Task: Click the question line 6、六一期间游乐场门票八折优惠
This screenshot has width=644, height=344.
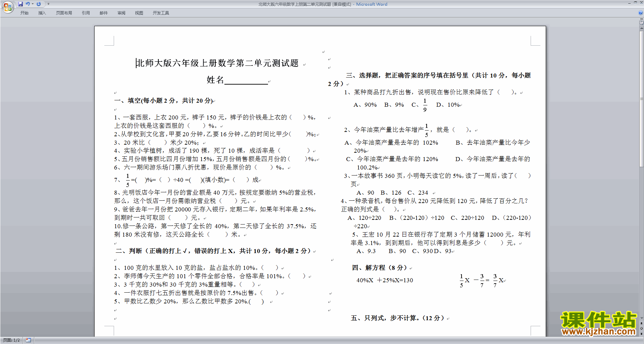Action: pyautogui.click(x=200, y=167)
